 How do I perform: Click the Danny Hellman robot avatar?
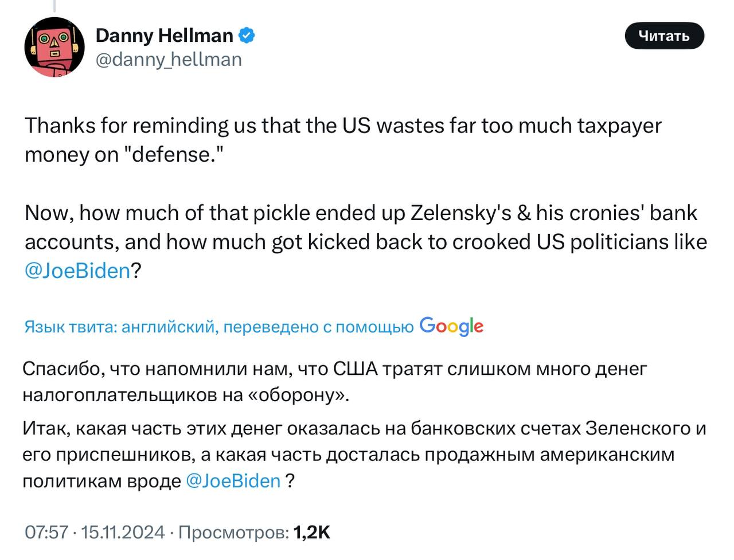54,47
